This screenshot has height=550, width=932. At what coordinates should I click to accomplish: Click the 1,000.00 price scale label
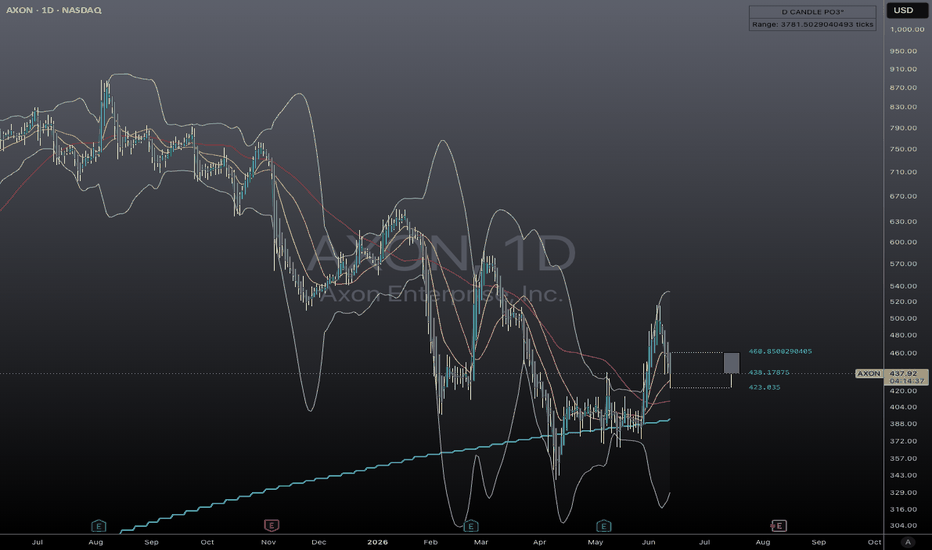tap(907, 29)
